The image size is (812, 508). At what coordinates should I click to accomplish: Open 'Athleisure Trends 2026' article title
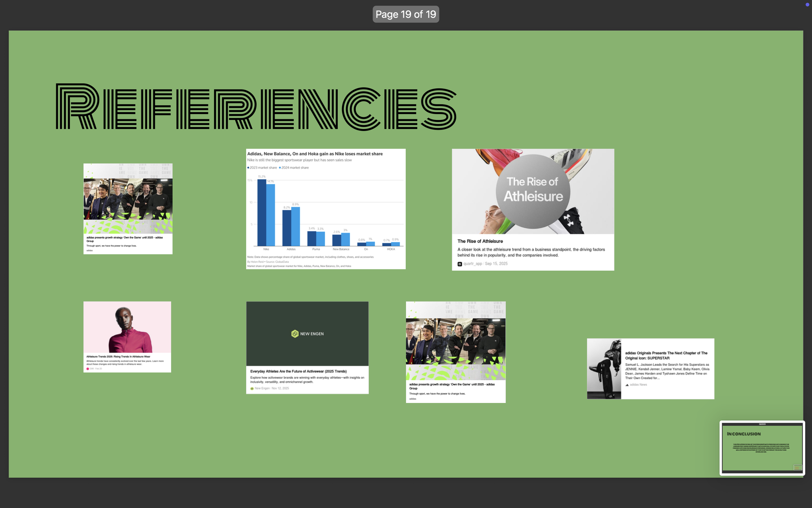click(118, 357)
